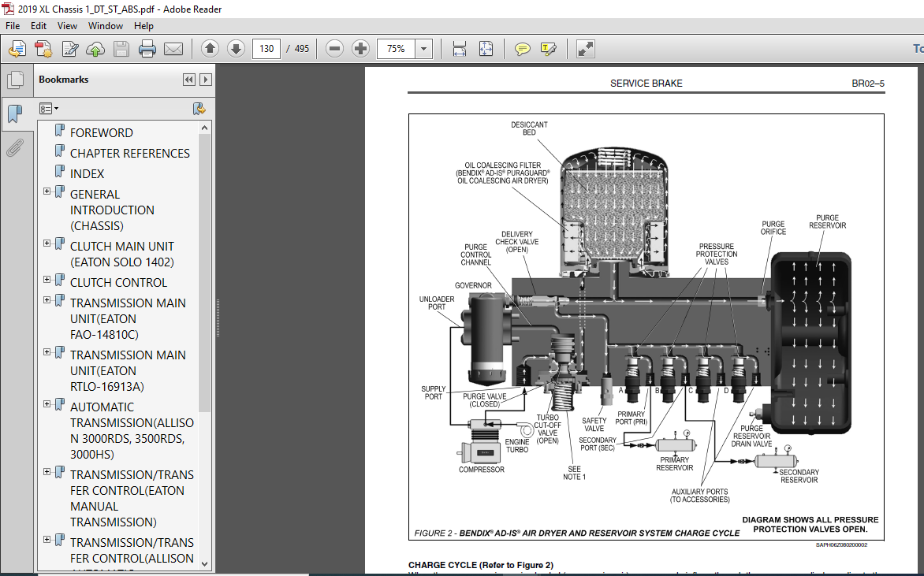Screen dimensions: 924x576
Task: Select the highlight text tool
Action: (548, 49)
